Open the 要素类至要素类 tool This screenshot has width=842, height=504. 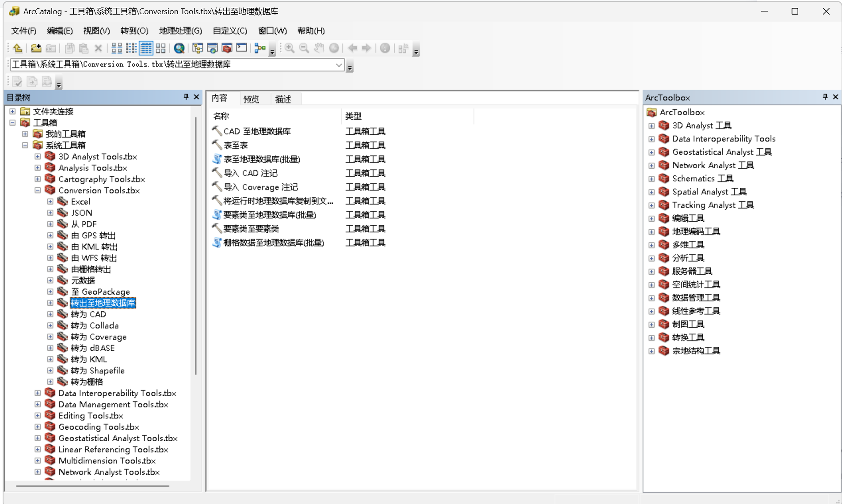pos(251,229)
